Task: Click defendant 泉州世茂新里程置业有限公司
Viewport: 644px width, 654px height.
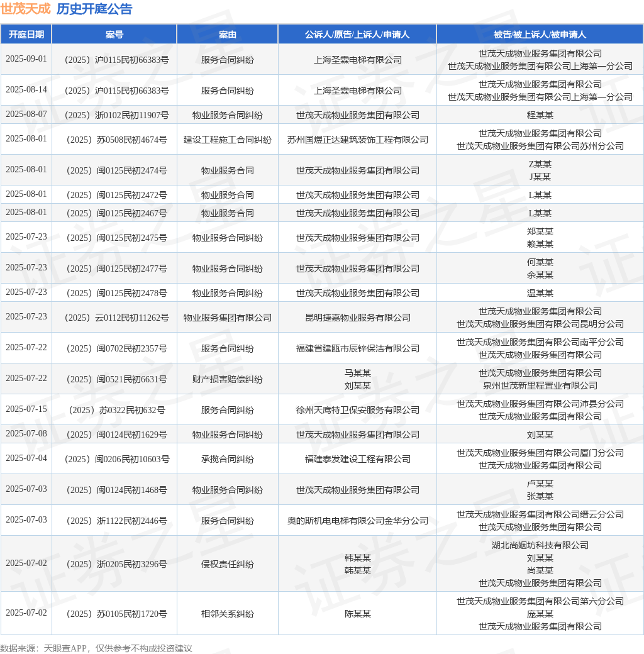Action: pyautogui.click(x=540, y=386)
